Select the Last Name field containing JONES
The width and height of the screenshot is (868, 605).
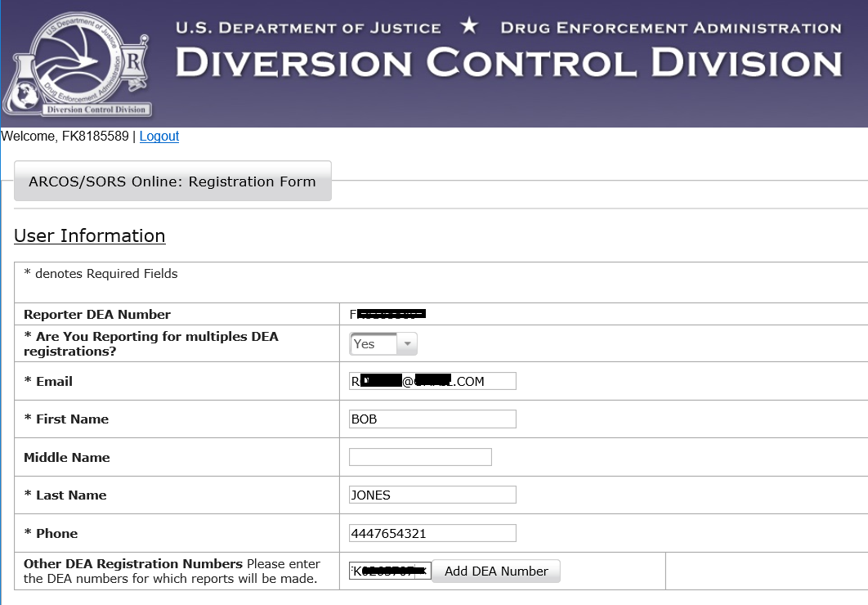432,495
